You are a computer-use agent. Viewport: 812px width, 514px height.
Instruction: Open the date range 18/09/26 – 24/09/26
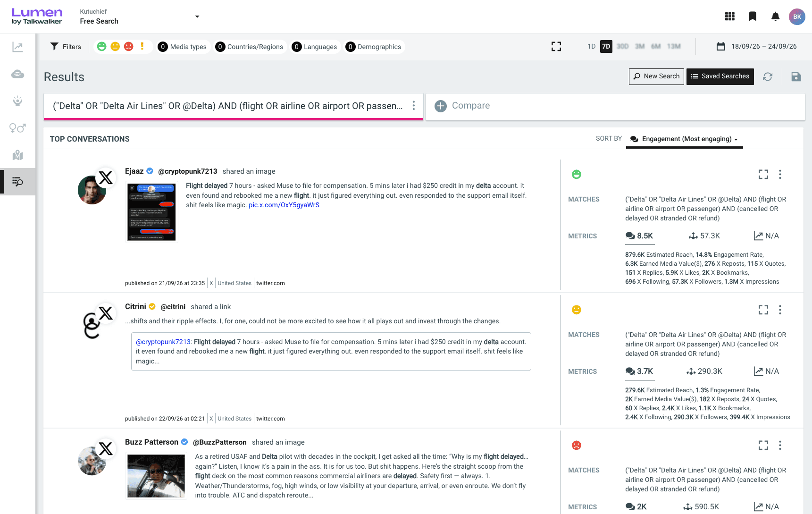click(x=764, y=46)
